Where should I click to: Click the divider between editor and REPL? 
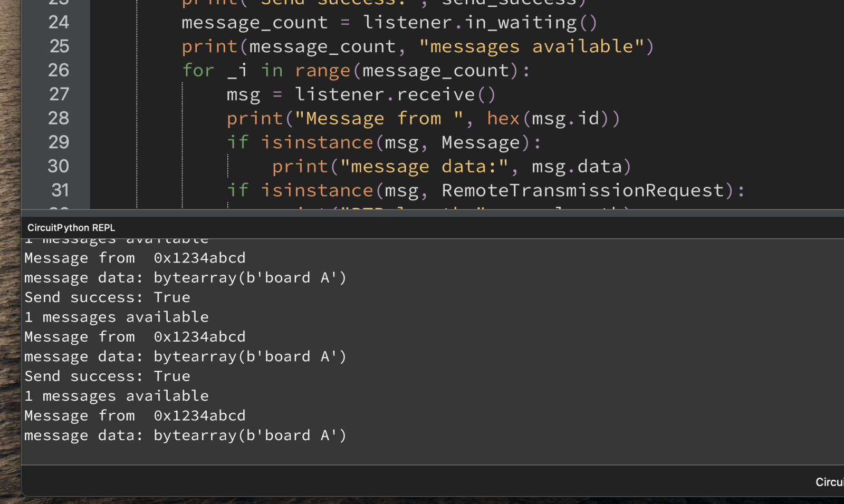click(x=433, y=212)
